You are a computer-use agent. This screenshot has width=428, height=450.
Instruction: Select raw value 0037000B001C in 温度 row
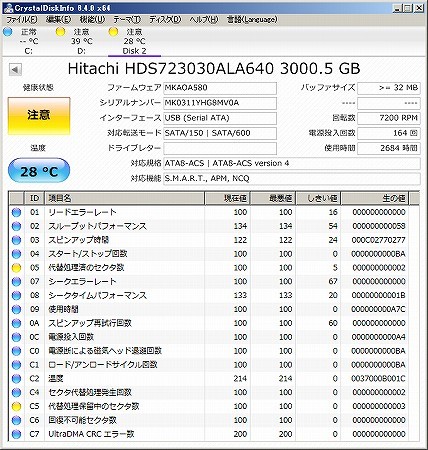click(x=378, y=379)
